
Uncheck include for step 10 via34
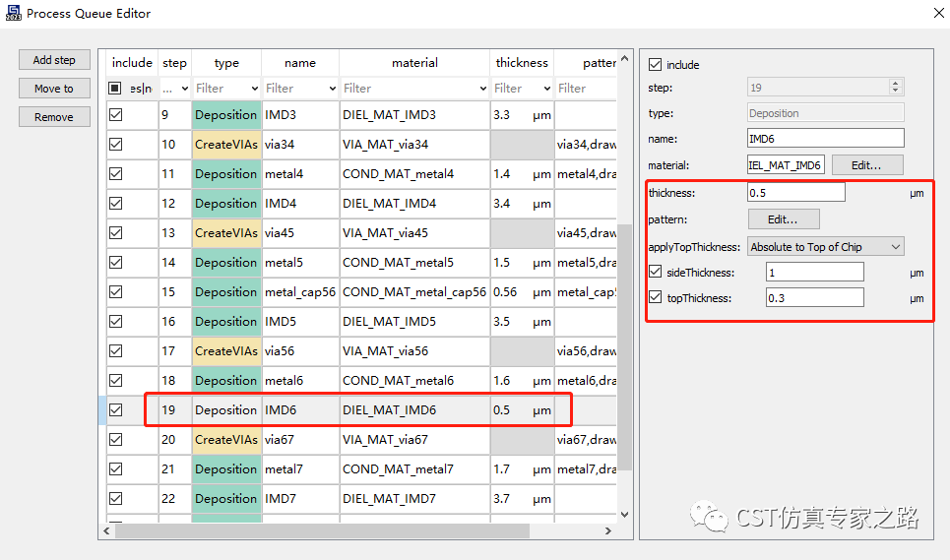(116, 144)
